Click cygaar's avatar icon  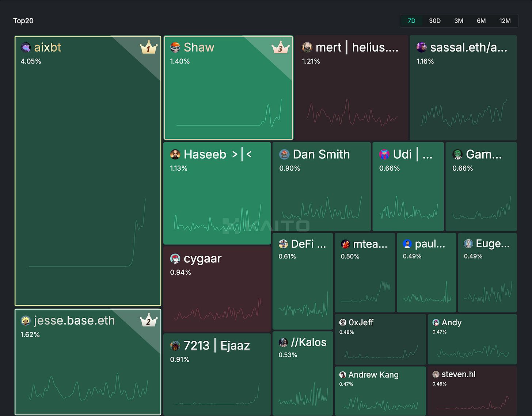tap(175, 259)
